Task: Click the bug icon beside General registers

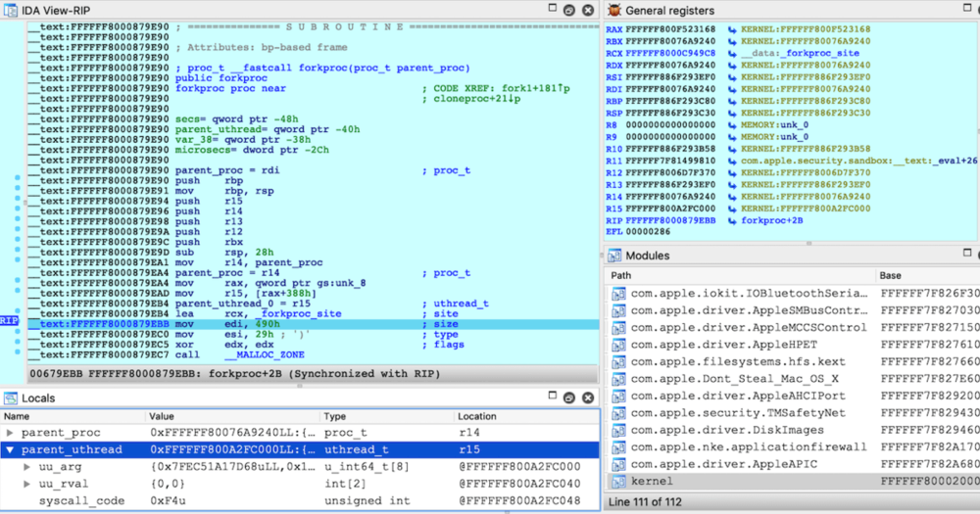Action: point(614,10)
